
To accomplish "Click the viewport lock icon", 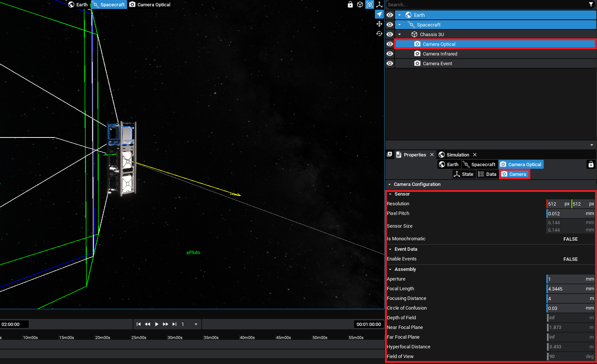I will pyautogui.click(x=350, y=4).
